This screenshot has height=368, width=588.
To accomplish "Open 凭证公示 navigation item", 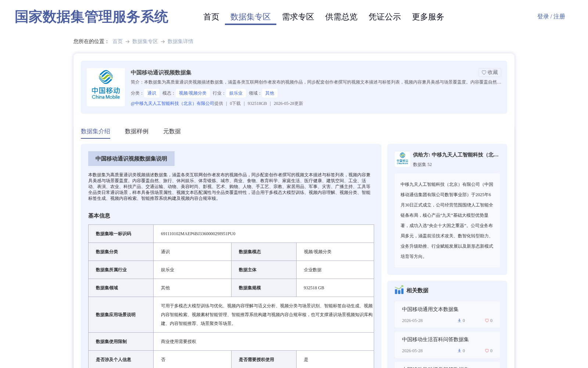I will tap(385, 17).
